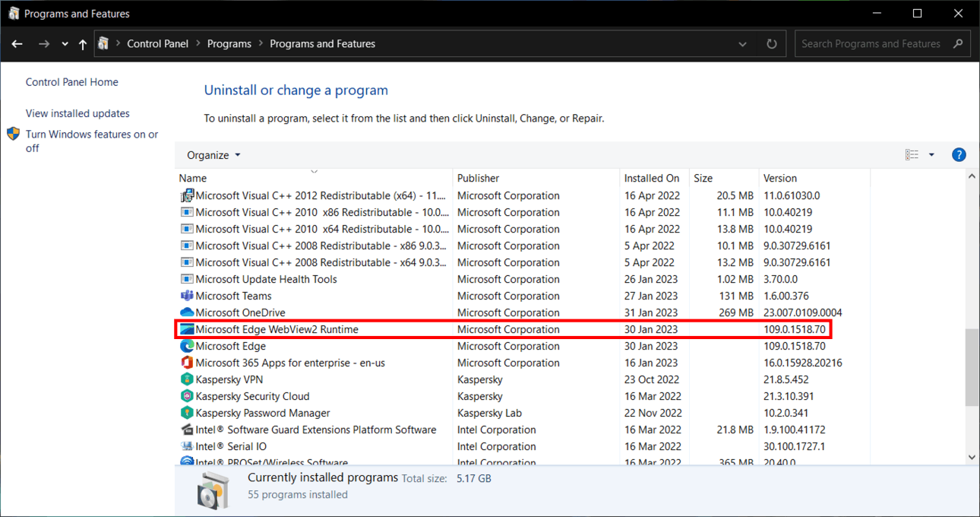Image resolution: width=980 pixels, height=517 pixels.
Task: Click the Intel Software Guard Extensions icon
Action: tap(187, 430)
